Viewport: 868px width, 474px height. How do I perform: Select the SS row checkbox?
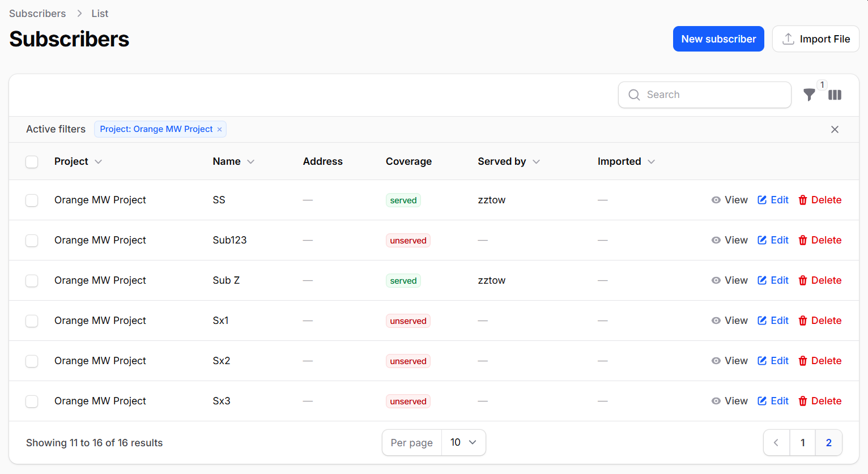[32, 200]
